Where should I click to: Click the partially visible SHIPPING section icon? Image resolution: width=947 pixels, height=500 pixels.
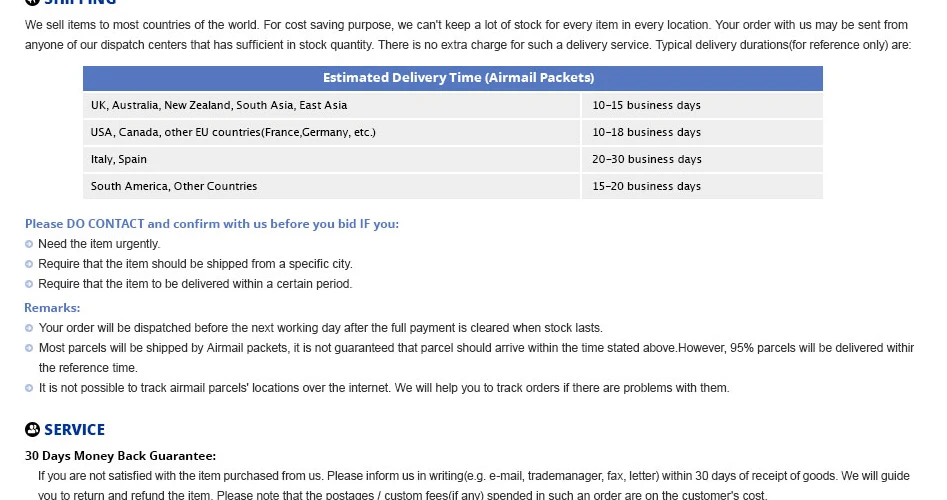33,2
